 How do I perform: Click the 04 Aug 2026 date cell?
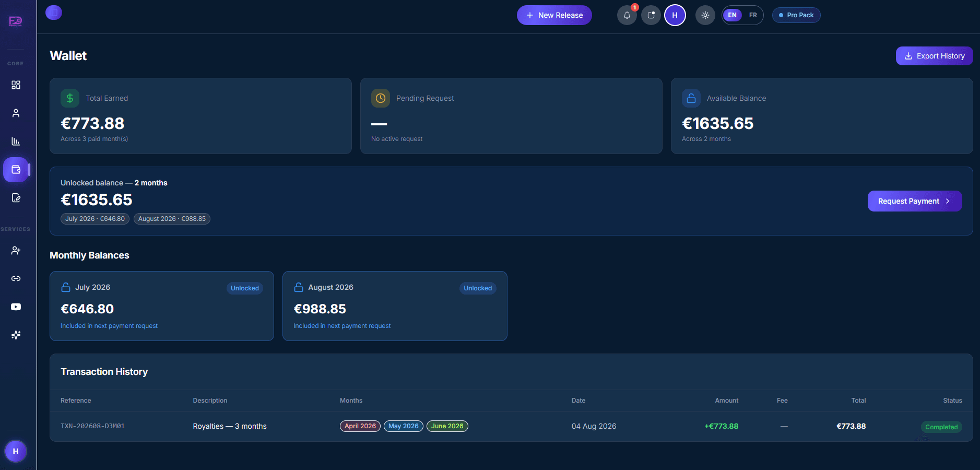tap(594, 426)
